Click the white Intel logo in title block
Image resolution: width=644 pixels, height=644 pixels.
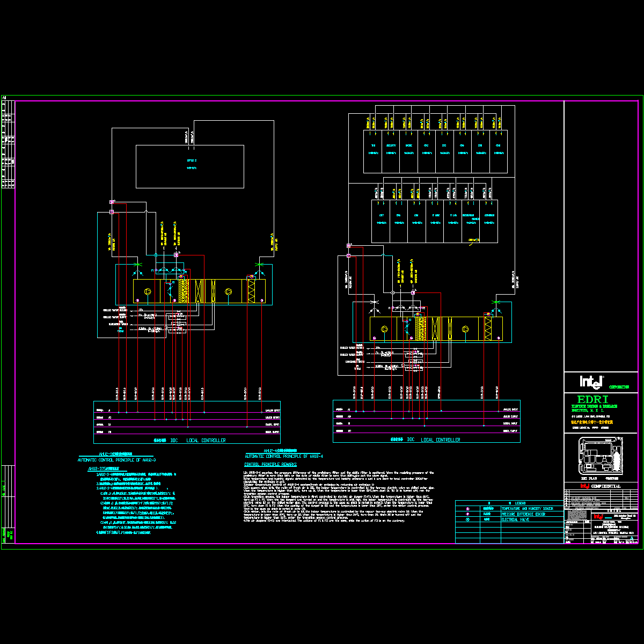[591, 382]
